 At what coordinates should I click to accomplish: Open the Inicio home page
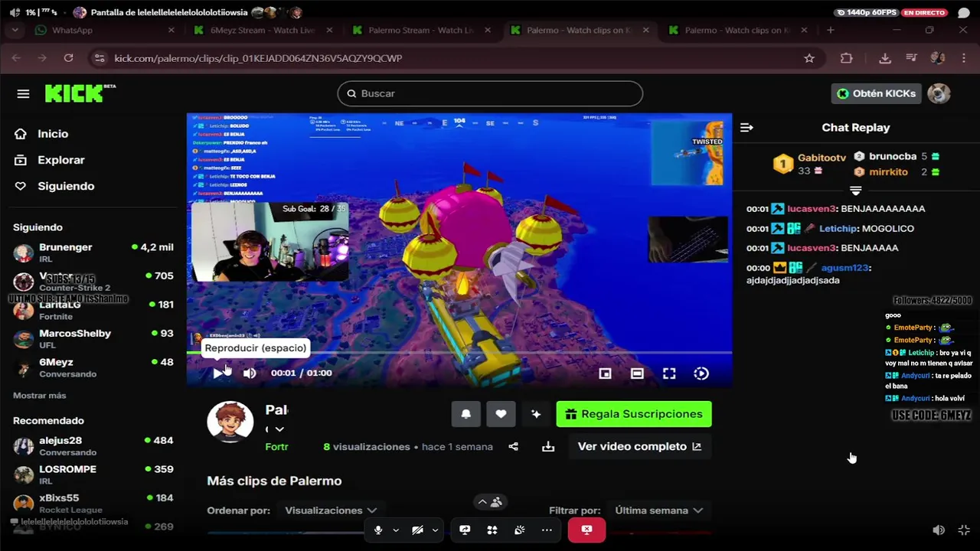pos(51,134)
